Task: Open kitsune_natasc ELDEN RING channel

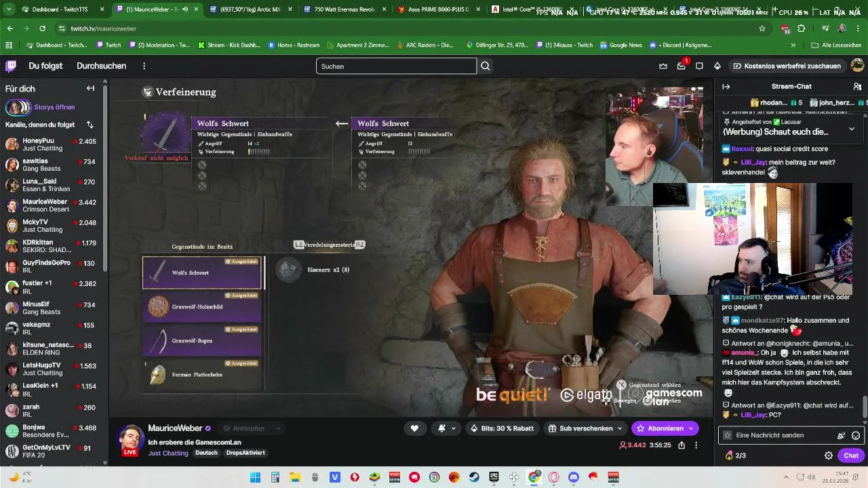Action: (52, 348)
